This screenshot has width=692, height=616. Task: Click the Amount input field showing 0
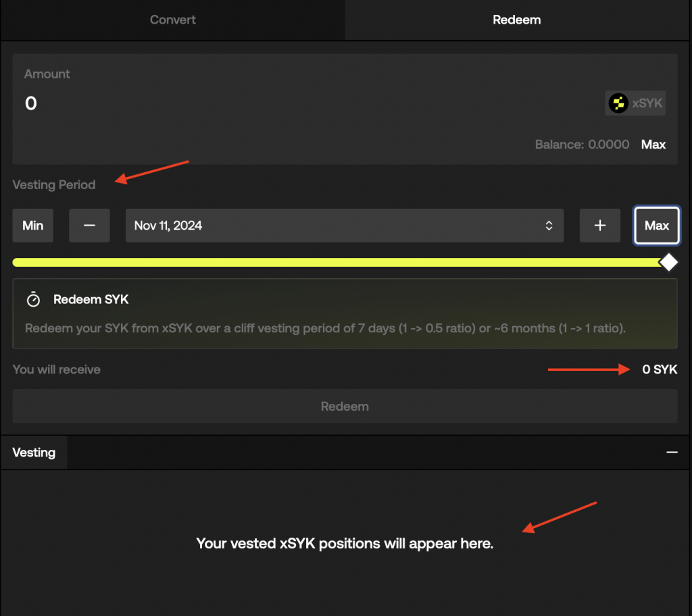point(31,103)
